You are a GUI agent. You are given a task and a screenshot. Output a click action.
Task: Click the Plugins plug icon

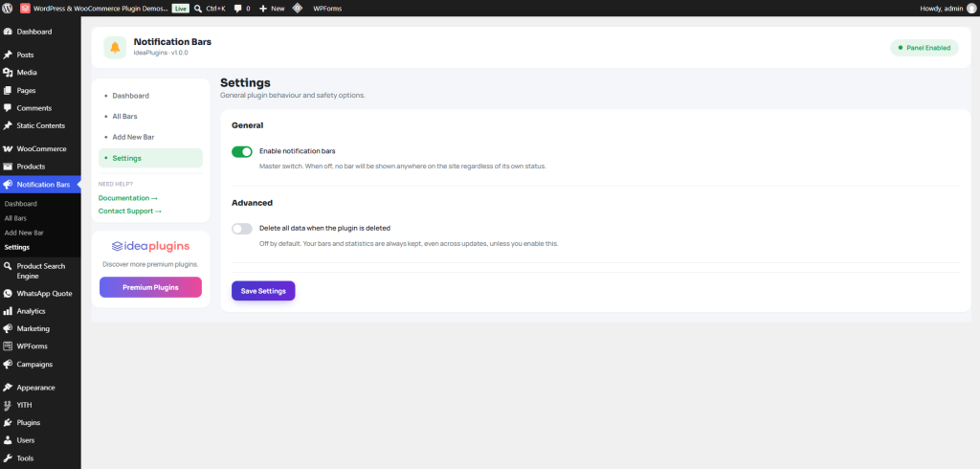(8, 423)
